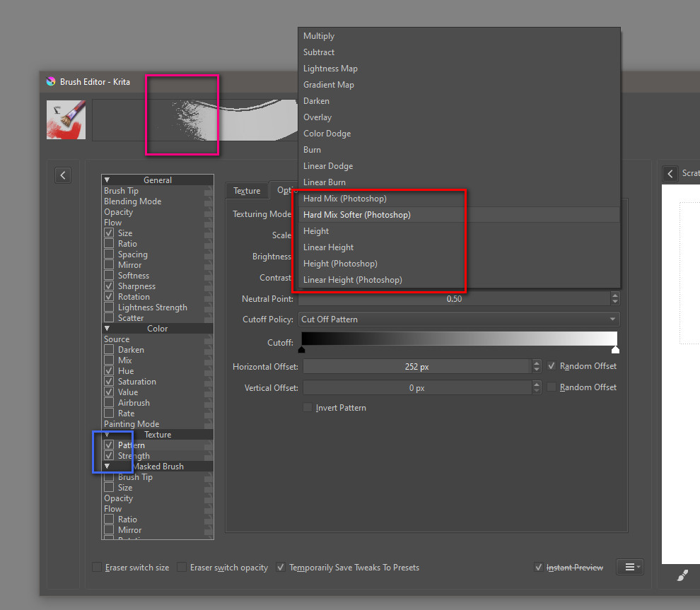Click the black Cutoff slider handle
Viewport: 700px width, 610px height.
point(302,350)
